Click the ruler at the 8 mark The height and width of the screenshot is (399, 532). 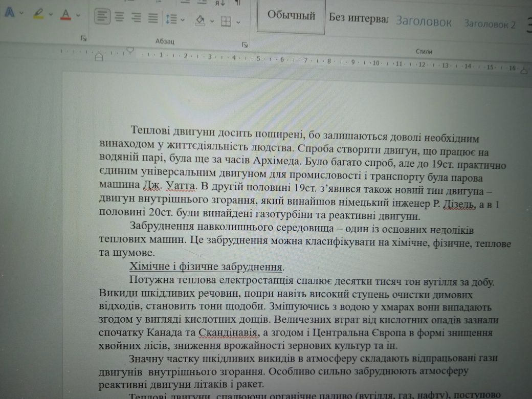pyautogui.click(x=329, y=61)
